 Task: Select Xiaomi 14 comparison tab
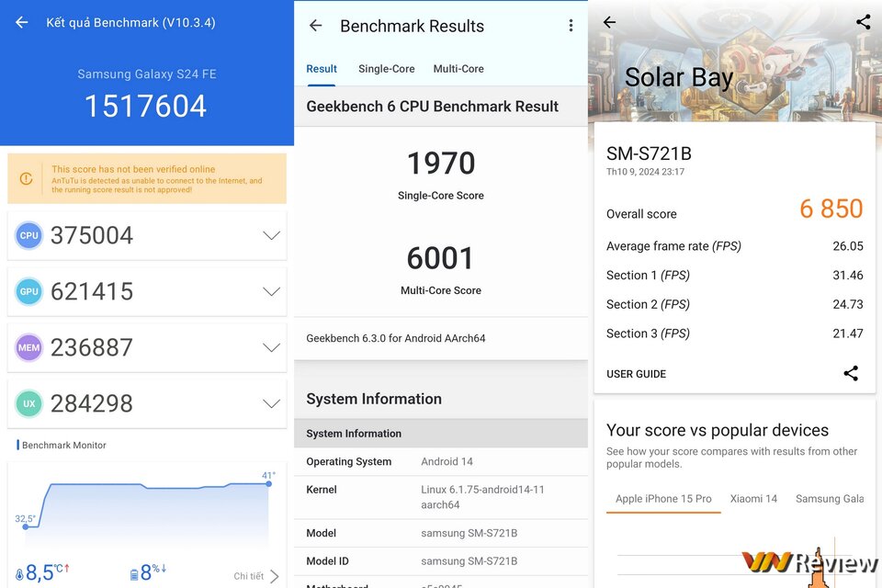tap(753, 499)
